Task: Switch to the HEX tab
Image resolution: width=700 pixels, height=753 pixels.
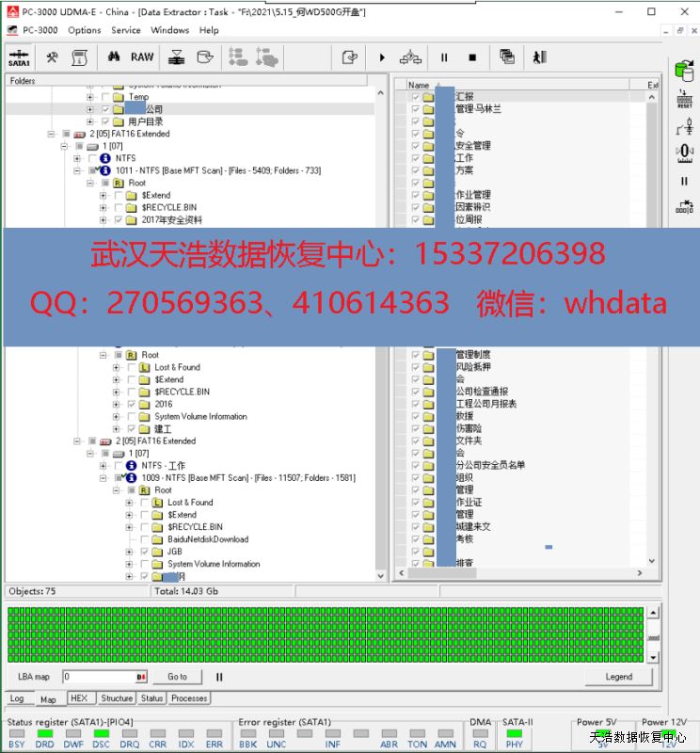Action: (x=79, y=698)
